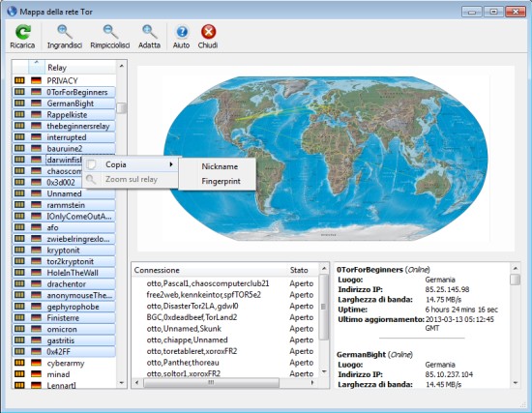This screenshot has height=413, width=532.
Task: Select the 0TorForBeginners relay row
Action: [64, 92]
